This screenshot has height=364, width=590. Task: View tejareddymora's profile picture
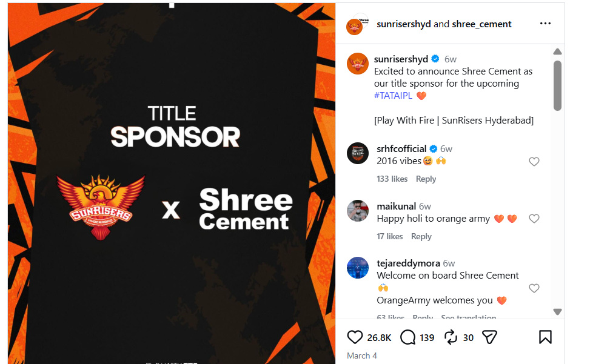pos(358,268)
